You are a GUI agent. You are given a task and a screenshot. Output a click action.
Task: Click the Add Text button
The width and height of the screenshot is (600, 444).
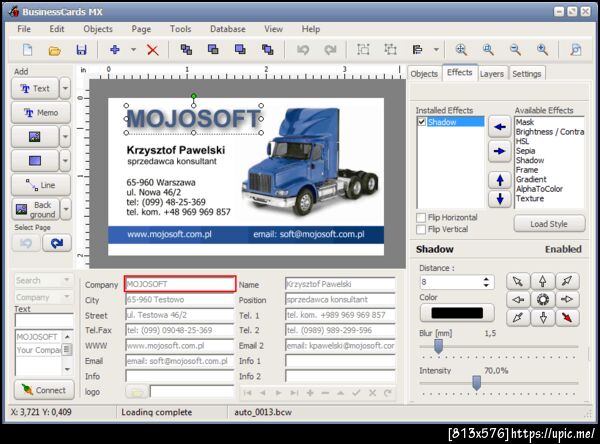click(x=35, y=88)
